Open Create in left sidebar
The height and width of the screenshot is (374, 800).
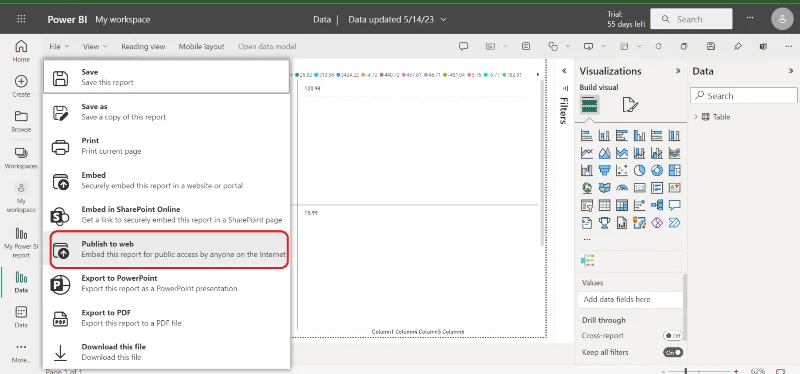tap(21, 86)
